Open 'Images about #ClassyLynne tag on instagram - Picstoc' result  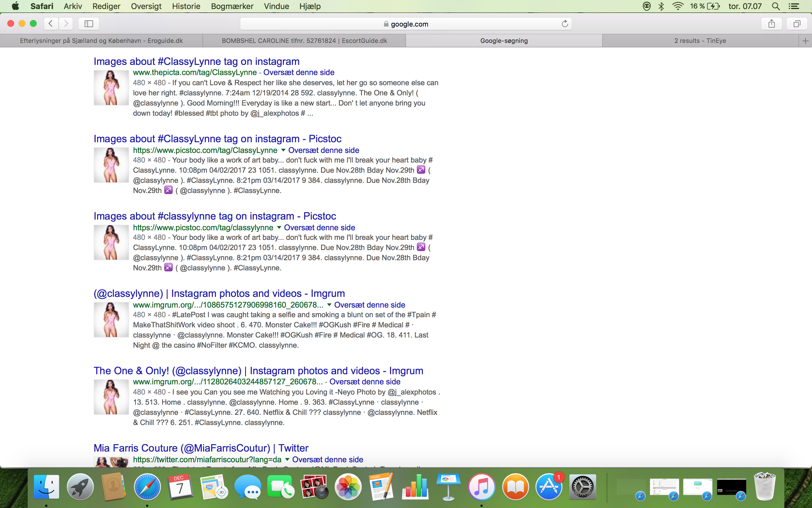217,139
